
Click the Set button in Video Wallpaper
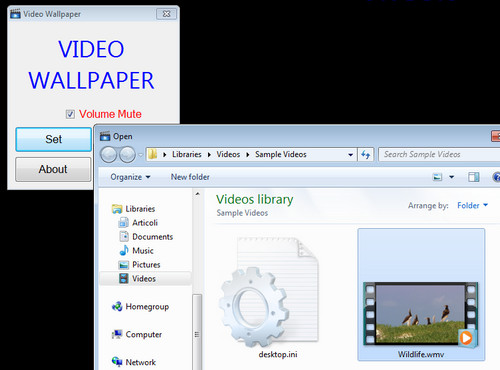(53, 139)
